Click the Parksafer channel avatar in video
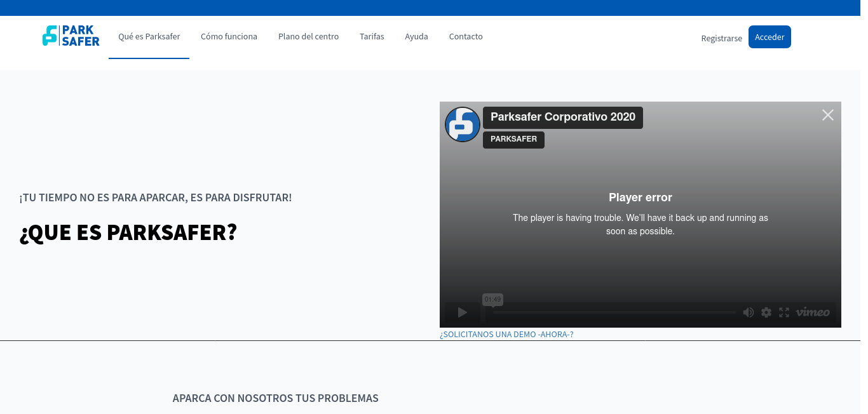 tap(463, 124)
